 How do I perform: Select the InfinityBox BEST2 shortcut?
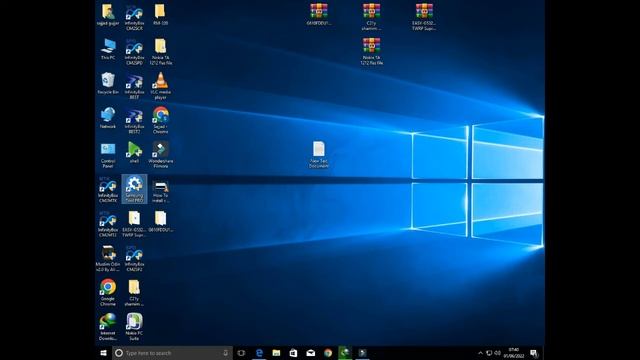(134, 120)
